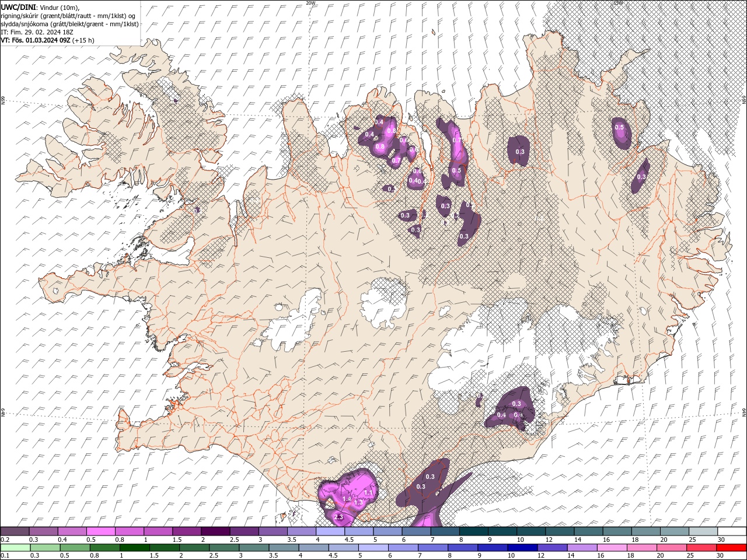Click the 'rigning/skúrir' legend description line
Viewport: 747px width, 560px height.
click(x=68, y=15)
